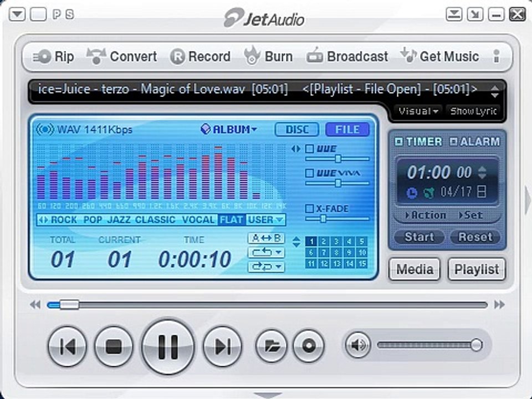Open the repeat mode dropdown below A↔B

click(267, 253)
